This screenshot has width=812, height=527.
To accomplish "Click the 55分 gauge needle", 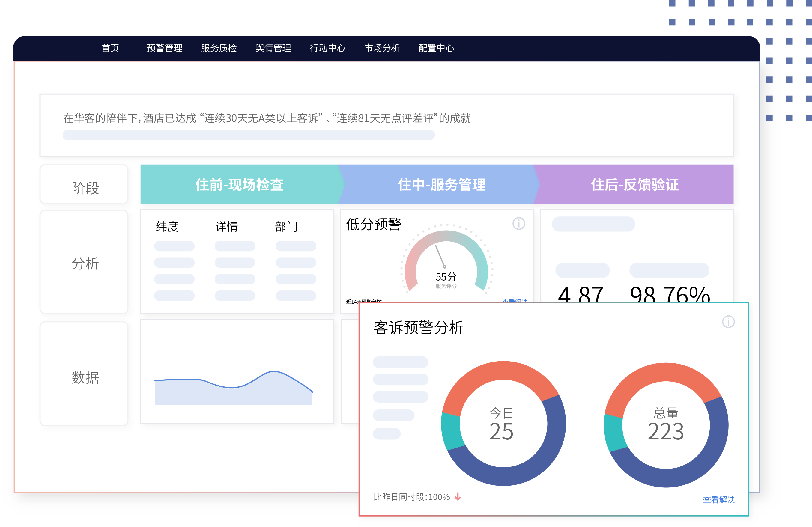I will coord(440,256).
